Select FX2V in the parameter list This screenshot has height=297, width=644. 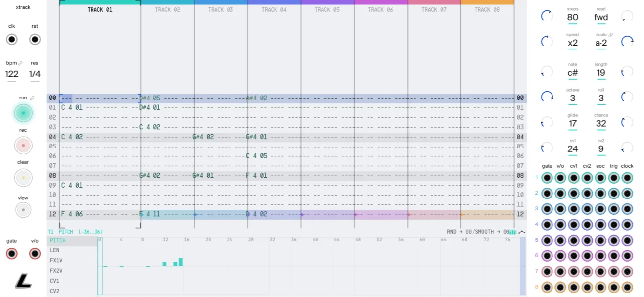72,271
